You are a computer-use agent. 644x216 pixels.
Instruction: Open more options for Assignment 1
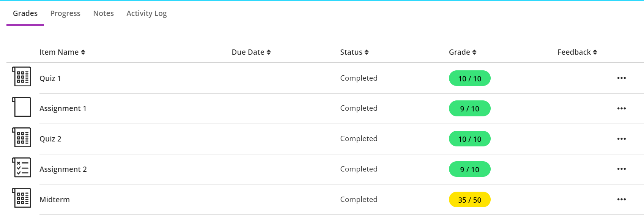621,108
